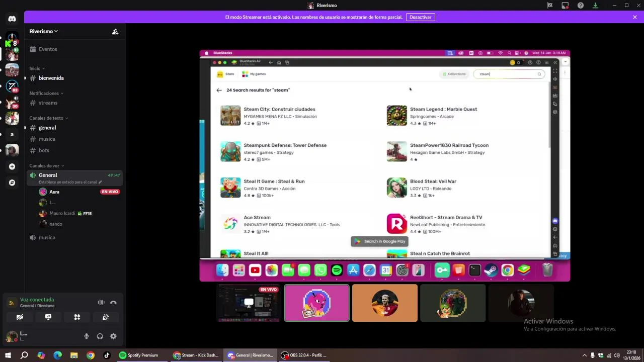
Task: Open Microsoft Edge from taskbar
Action: (x=57, y=355)
